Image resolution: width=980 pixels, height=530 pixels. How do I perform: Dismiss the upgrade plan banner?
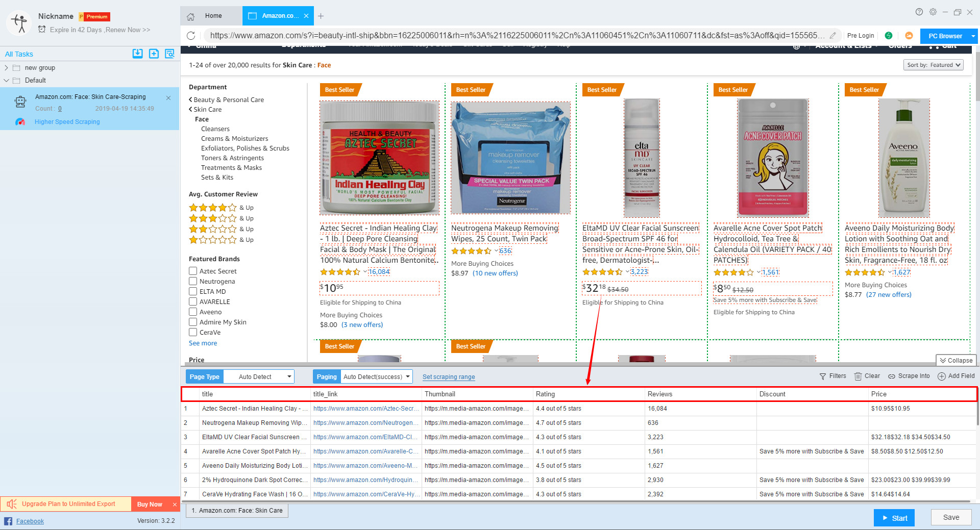(175, 504)
